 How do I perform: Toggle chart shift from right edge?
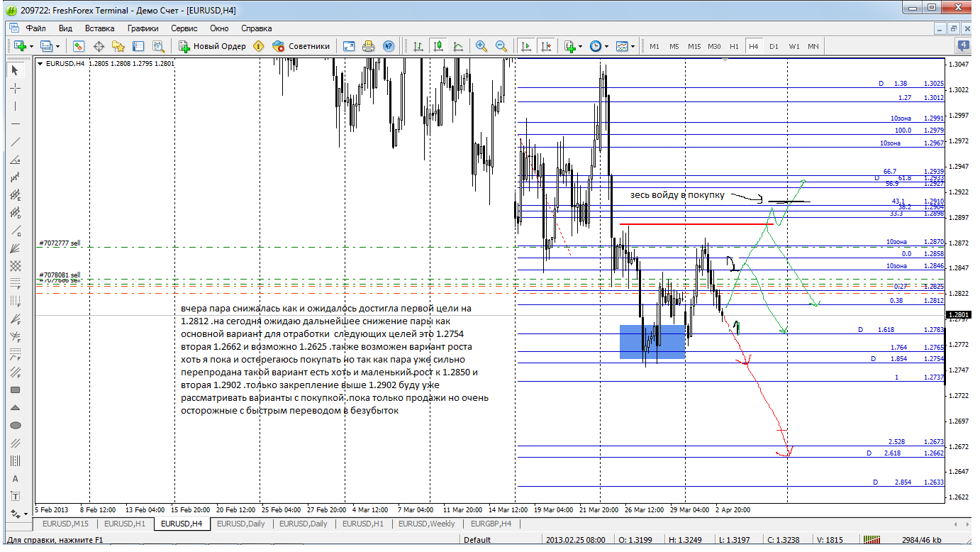click(545, 46)
